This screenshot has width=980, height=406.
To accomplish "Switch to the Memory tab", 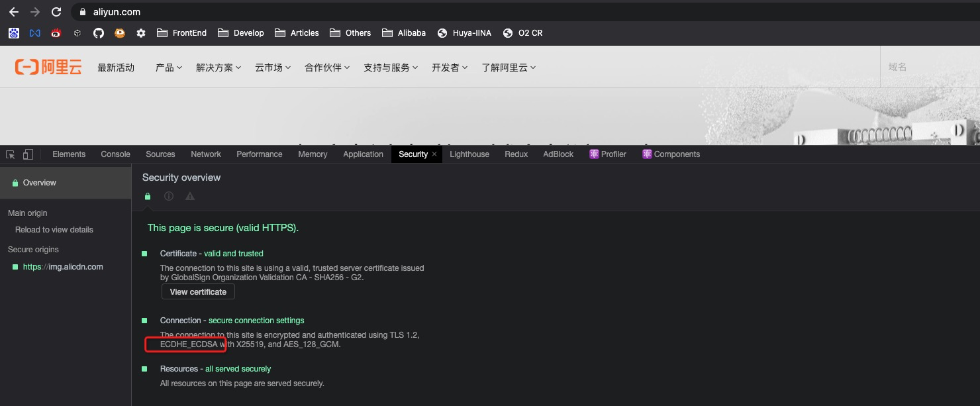I will (313, 154).
